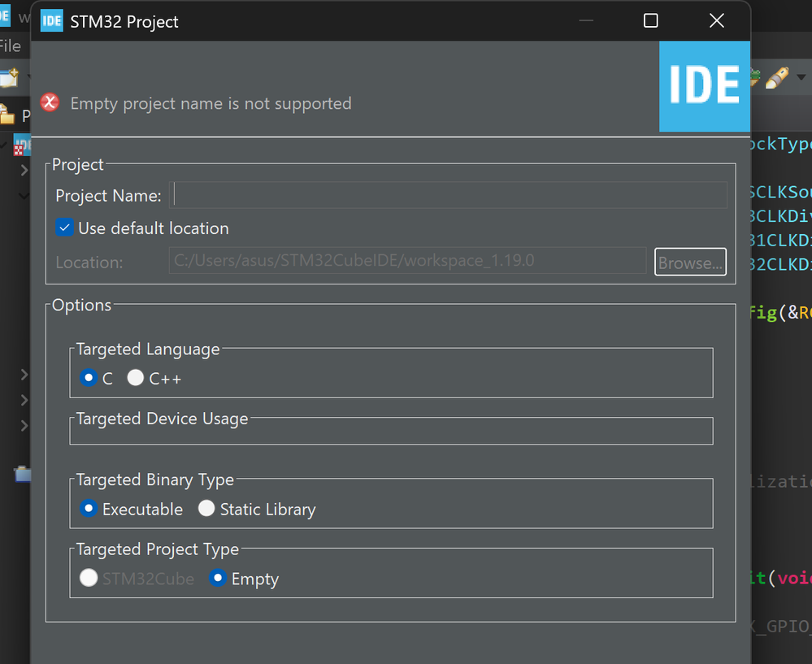The image size is (812, 664).
Task: Click the Browse... location button
Action: tap(690, 262)
